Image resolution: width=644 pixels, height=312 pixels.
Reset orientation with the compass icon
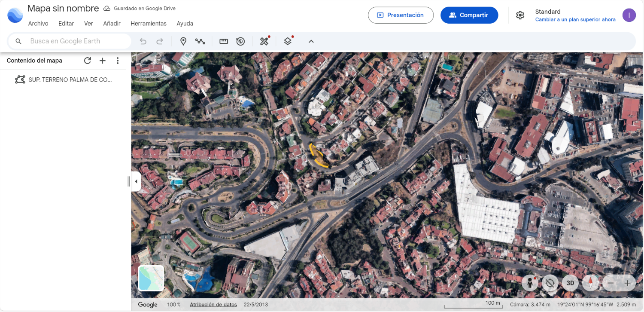click(591, 283)
